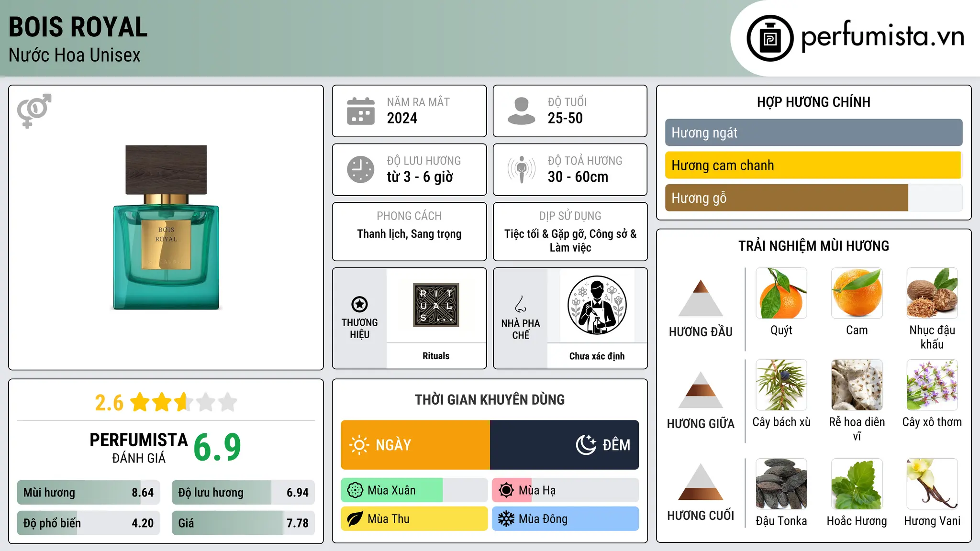Viewport: 980px width, 551px height.
Task: Click the age range 25-50 value
Action: [x=565, y=118]
